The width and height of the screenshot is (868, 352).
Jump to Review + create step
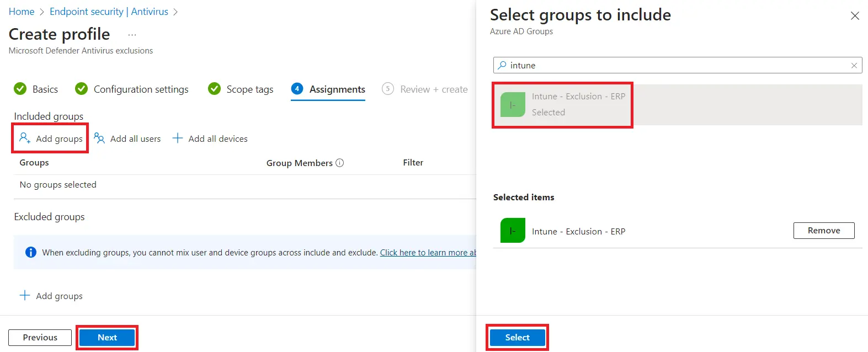click(425, 89)
